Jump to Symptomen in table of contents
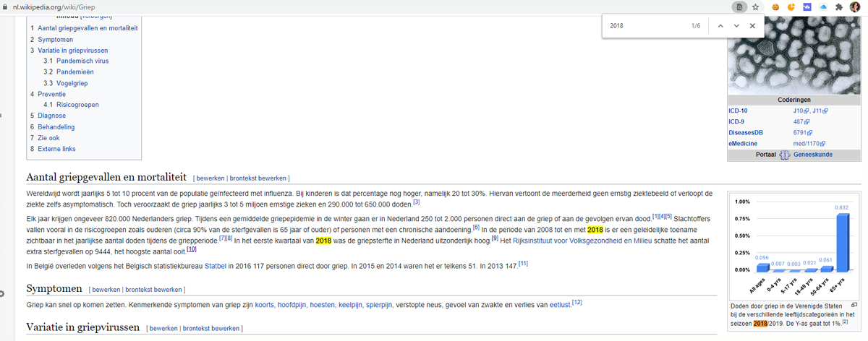The width and height of the screenshot is (868, 341). coord(55,39)
